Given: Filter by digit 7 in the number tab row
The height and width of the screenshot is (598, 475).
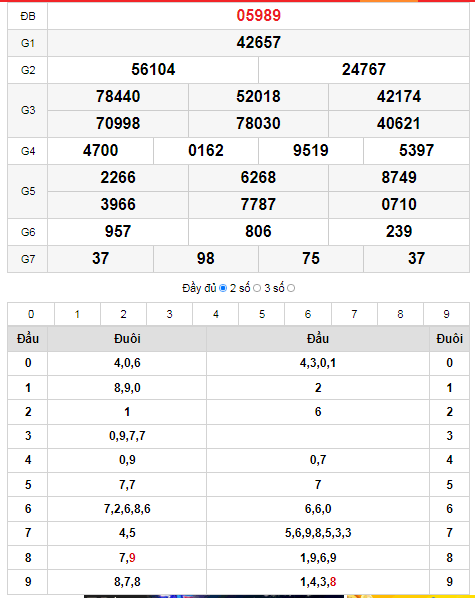Looking at the screenshot, I should [354, 314].
